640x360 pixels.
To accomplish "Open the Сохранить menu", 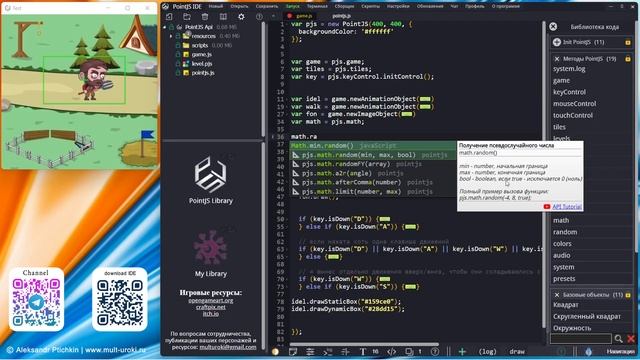I will (x=267, y=6).
